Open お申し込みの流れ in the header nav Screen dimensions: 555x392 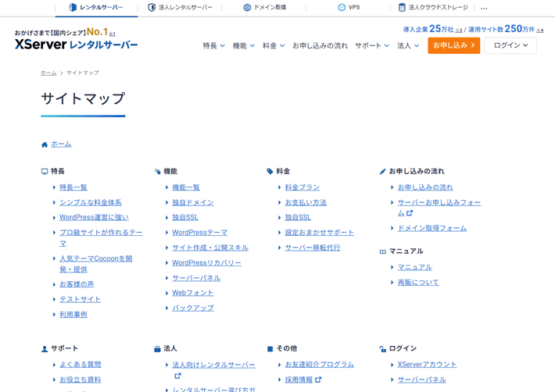[x=320, y=45]
